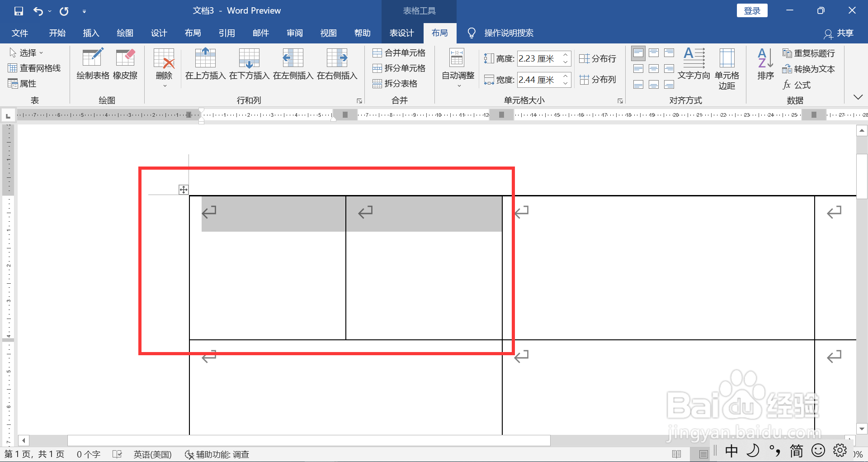
Task: Decrease row height with the down stepper
Action: 566,62
